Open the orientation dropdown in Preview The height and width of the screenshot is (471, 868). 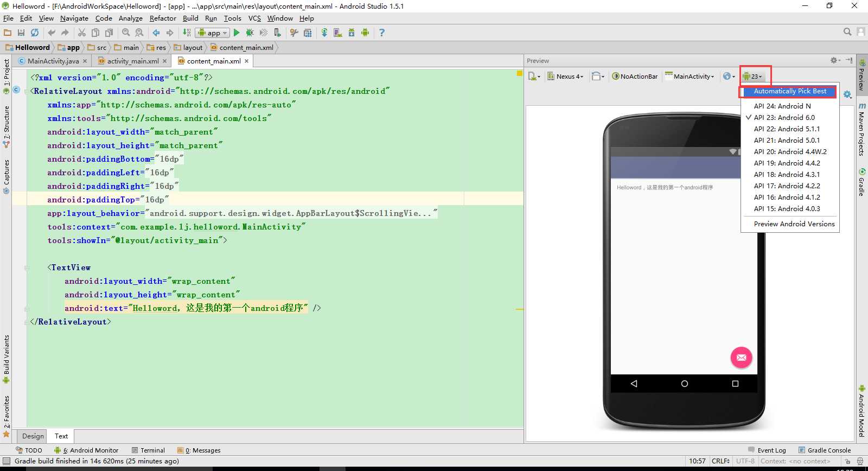[598, 77]
